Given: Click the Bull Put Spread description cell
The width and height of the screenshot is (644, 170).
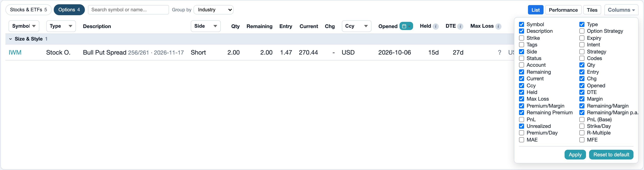Looking at the screenshot, I should (x=133, y=52).
